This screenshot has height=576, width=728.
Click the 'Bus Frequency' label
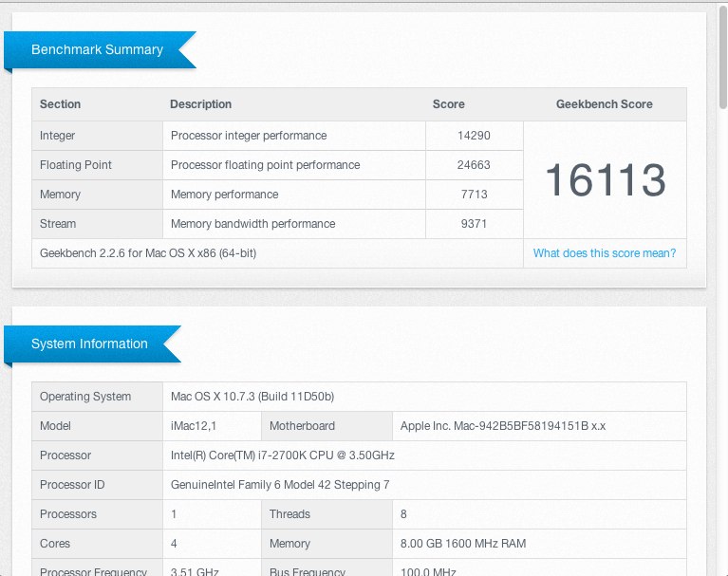(x=308, y=571)
